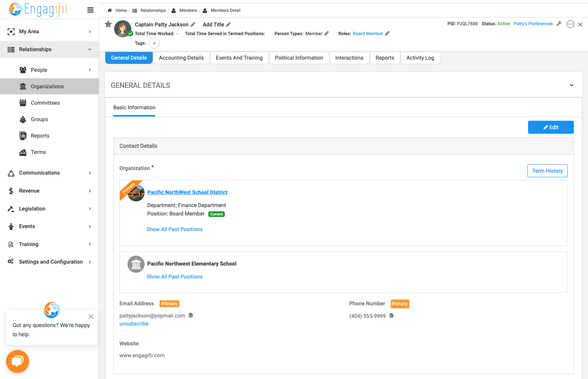Open Groups in the sidebar
588x379 pixels.
tap(50, 119)
